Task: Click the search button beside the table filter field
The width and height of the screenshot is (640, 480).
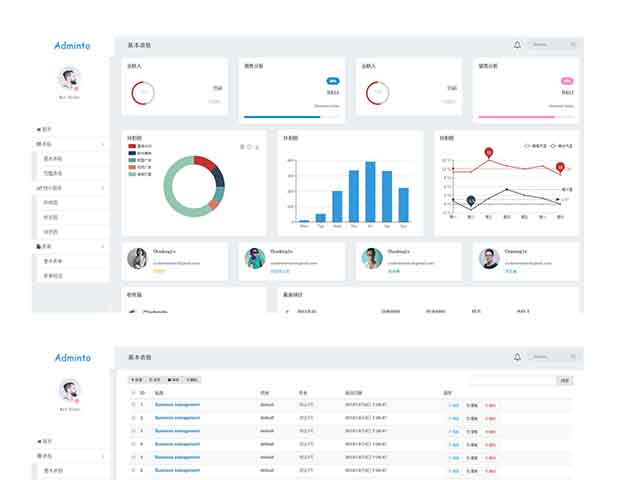Action: [x=565, y=380]
